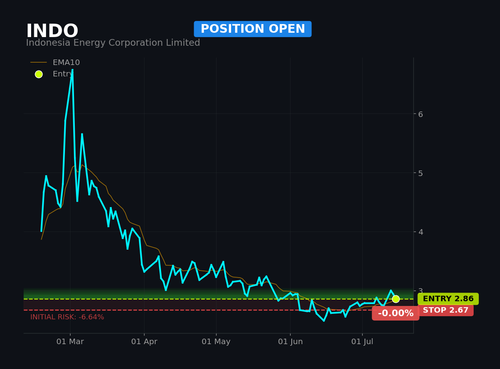500x369 pixels.
Task: Click the 01 Jul date axis label
Action: coord(362,342)
